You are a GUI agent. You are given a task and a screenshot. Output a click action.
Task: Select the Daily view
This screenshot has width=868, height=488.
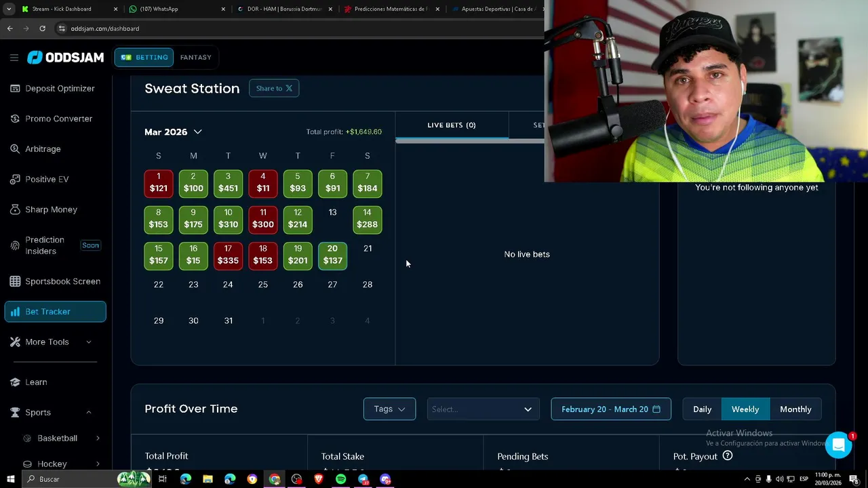tap(702, 409)
